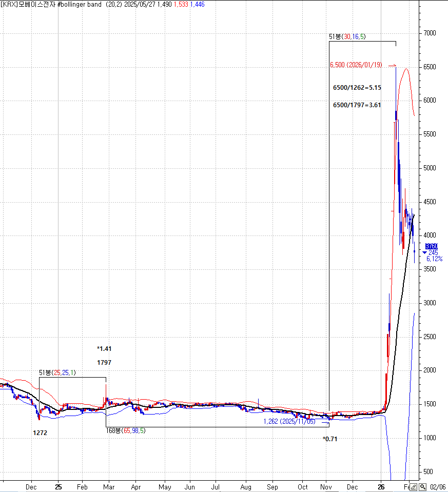Click the 7000 level on price axis
The image size is (448, 492).
430,33
